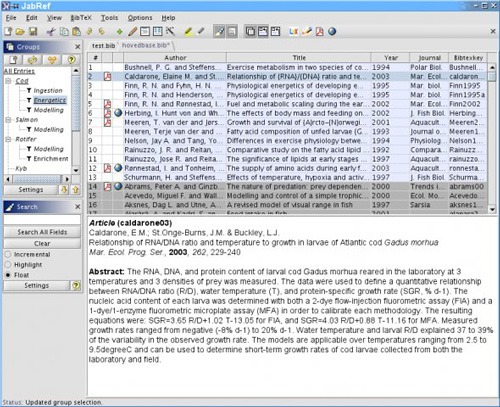Select the Enrichment group under Rotifer
This screenshot has width=500, height=407.
(x=51, y=159)
